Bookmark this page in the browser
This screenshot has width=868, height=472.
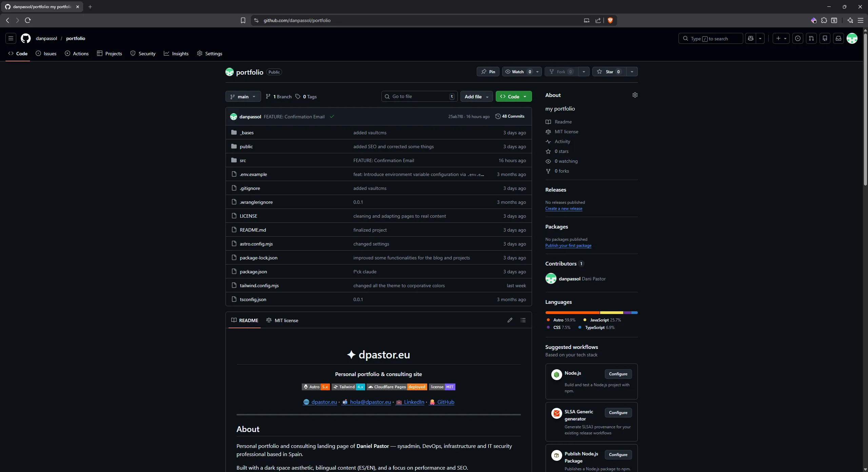(x=243, y=20)
